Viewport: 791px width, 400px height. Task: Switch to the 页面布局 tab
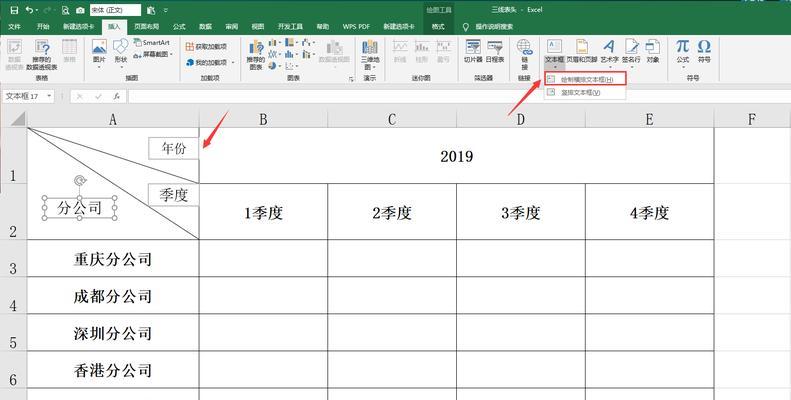pos(146,27)
